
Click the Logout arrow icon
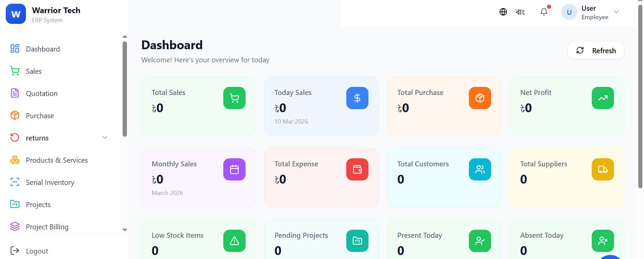pos(15,251)
